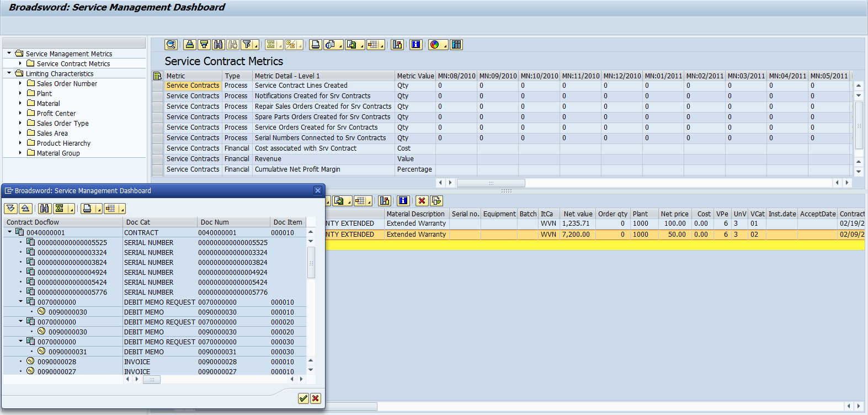Select debit memo 0090000031 row
868x415 pixels.
pyautogui.click(x=67, y=352)
